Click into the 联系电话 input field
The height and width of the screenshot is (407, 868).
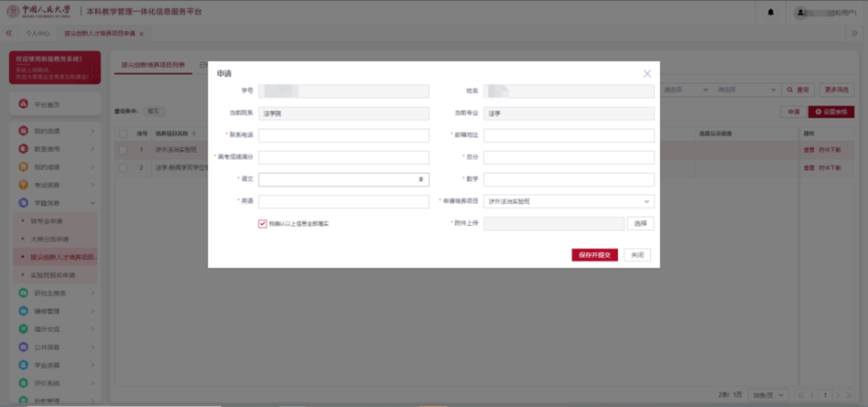pyautogui.click(x=343, y=135)
